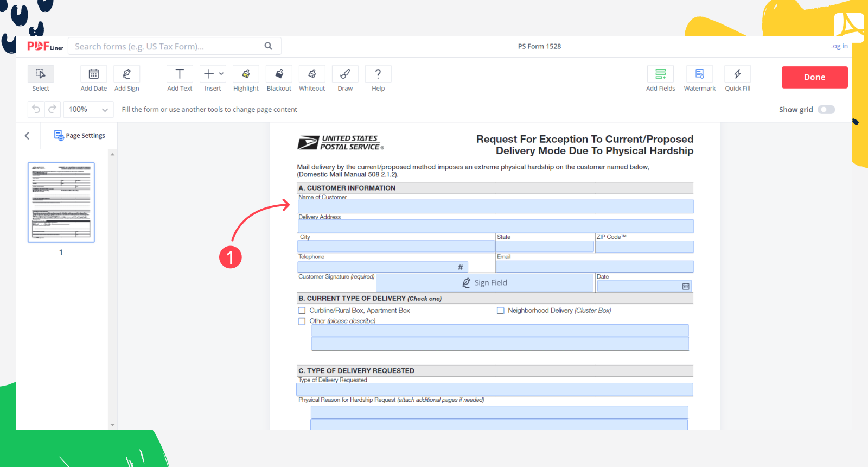Click the red Done button
The width and height of the screenshot is (868, 467).
point(815,77)
